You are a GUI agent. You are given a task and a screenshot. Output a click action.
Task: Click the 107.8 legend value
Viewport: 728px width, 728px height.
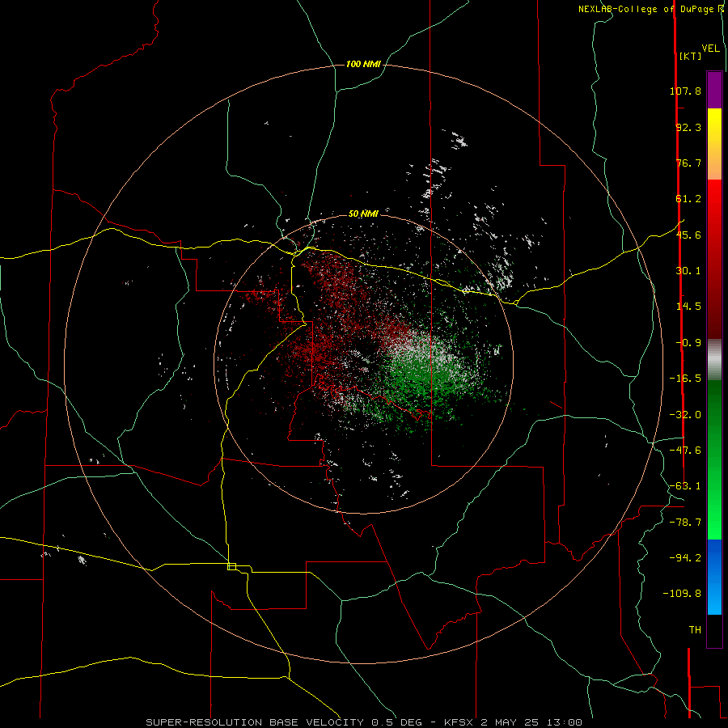[685, 91]
